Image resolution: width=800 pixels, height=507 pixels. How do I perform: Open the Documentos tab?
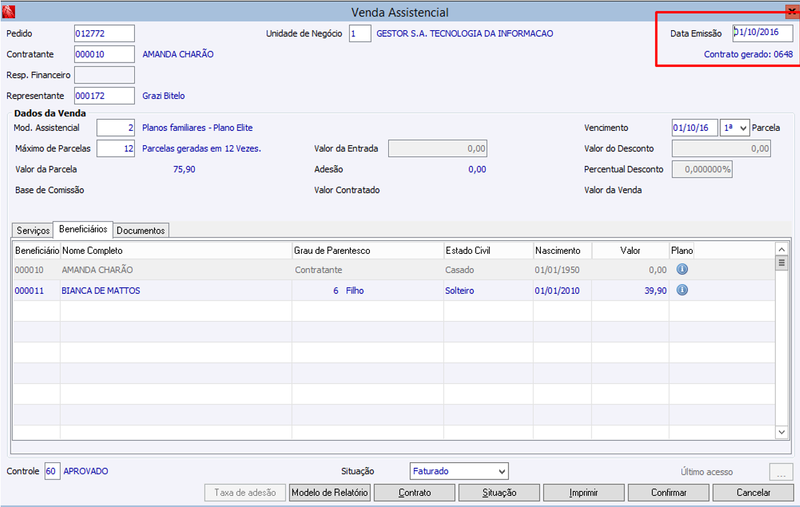140,231
